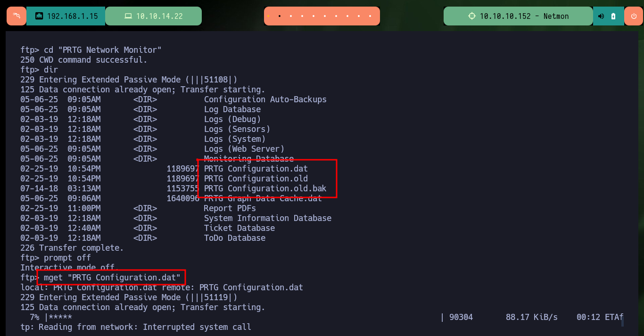644x336 pixels.
Task: Click the 10.10.10.152 - Netmon target label
Action: (524, 16)
